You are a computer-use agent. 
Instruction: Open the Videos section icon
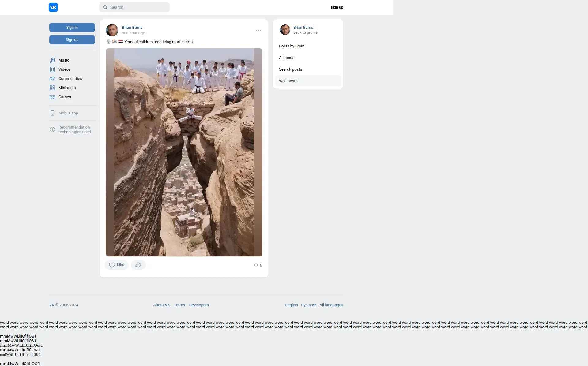click(x=52, y=69)
